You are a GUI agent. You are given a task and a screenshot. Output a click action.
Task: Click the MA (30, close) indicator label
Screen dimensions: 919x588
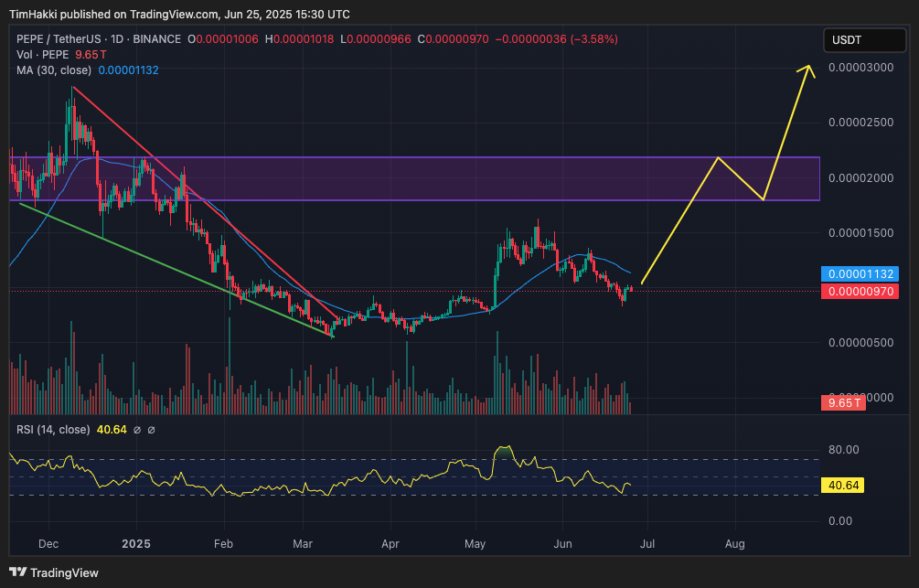(x=54, y=69)
